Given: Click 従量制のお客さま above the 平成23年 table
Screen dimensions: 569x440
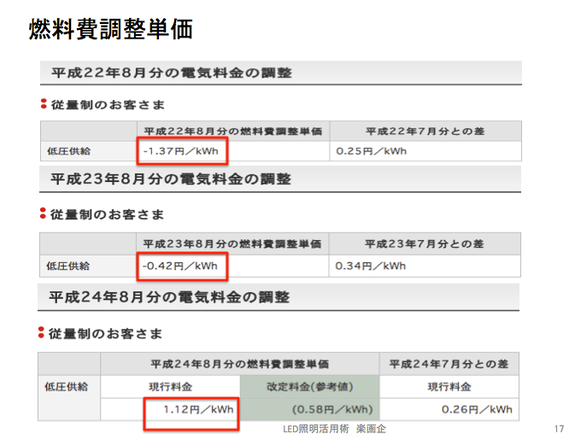Looking at the screenshot, I should pyautogui.click(x=107, y=214).
